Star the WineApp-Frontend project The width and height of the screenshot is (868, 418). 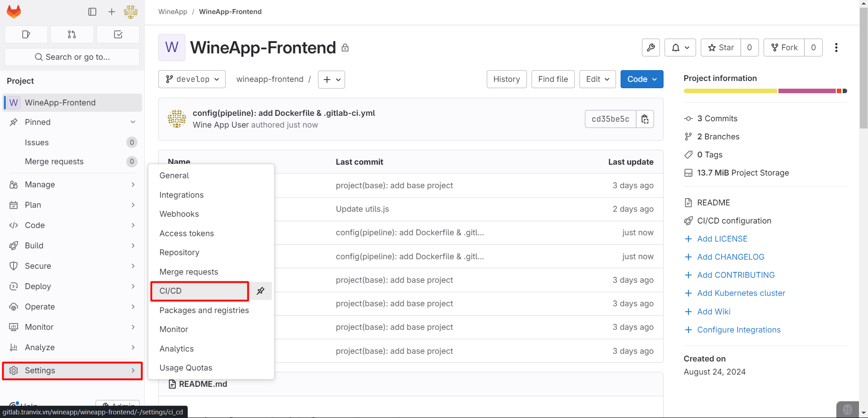tap(721, 47)
